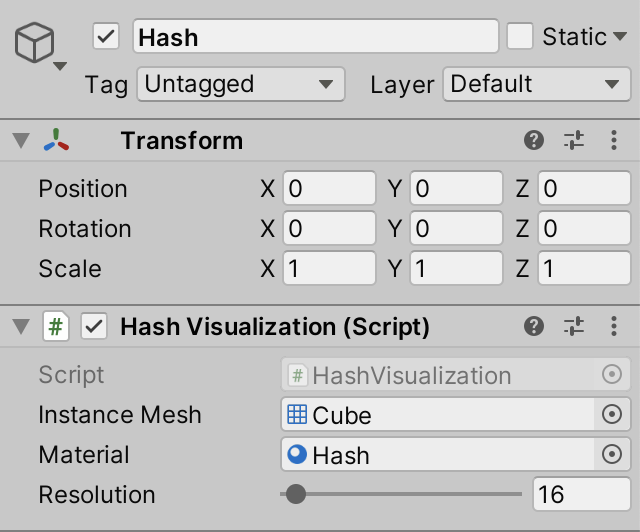Click the Hash object name field
The height and width of the screenshot is (532, 640).
click(316, 36)
